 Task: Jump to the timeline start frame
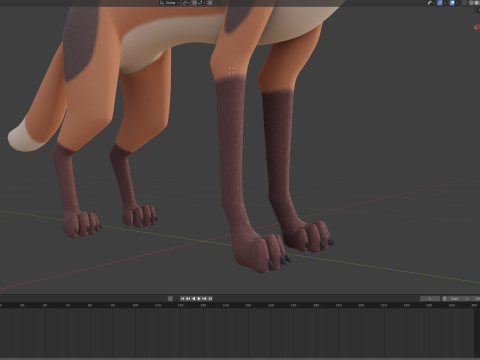point(183,299)
